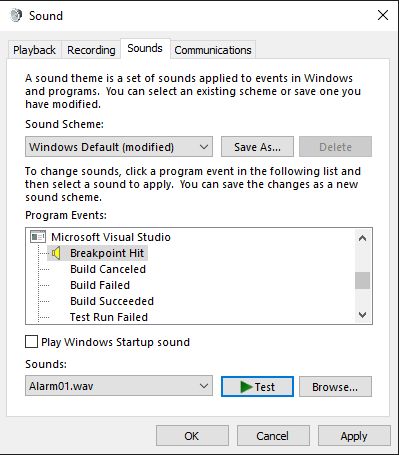Click the Sound speaker icon in title bar
The image size is (399, 455).
coord(16,15)
